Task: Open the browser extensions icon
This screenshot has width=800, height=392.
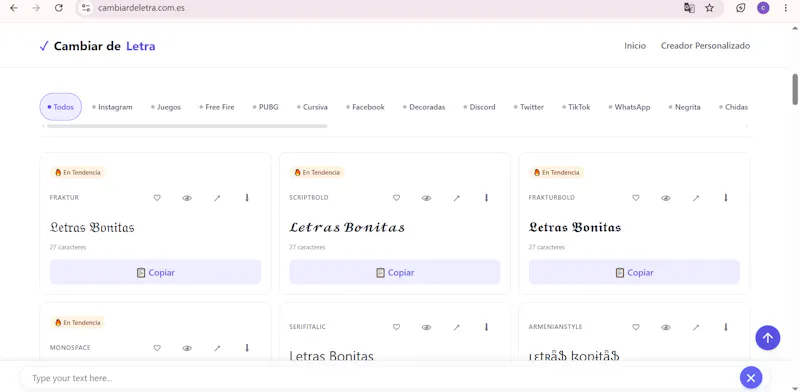Action: pos(740,8)
